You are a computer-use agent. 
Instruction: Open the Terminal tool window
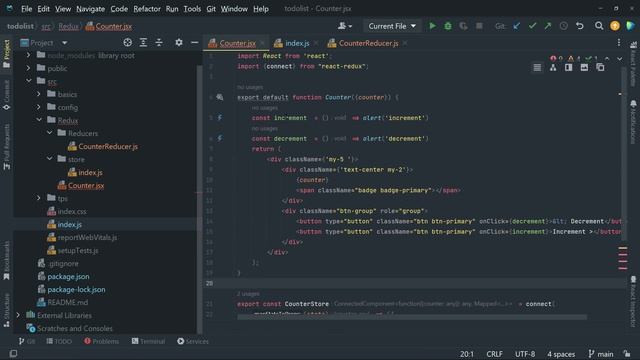(148, 341)
